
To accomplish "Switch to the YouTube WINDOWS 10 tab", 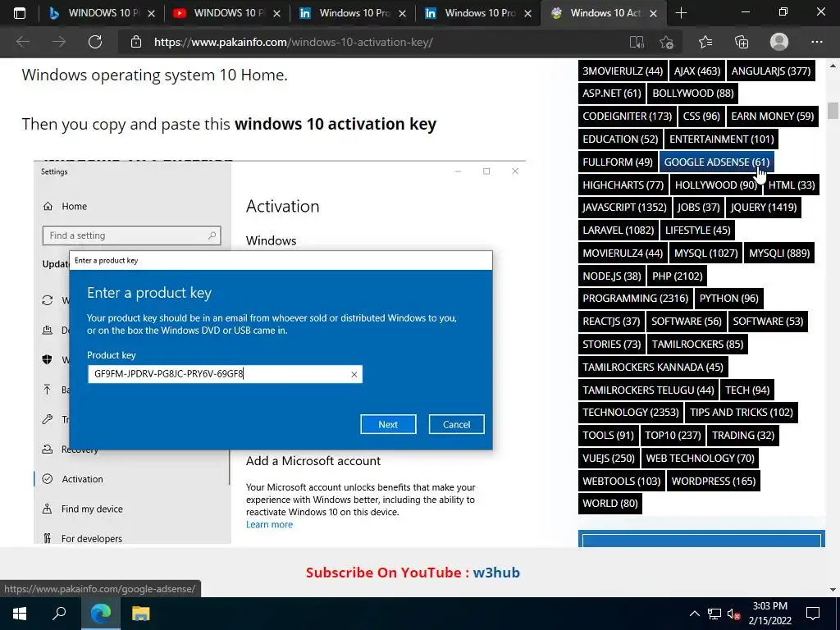I will tap(226, 13).
